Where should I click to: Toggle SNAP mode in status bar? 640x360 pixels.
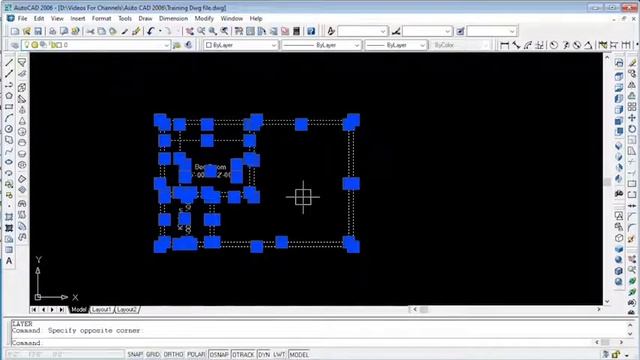coord(135,355)
